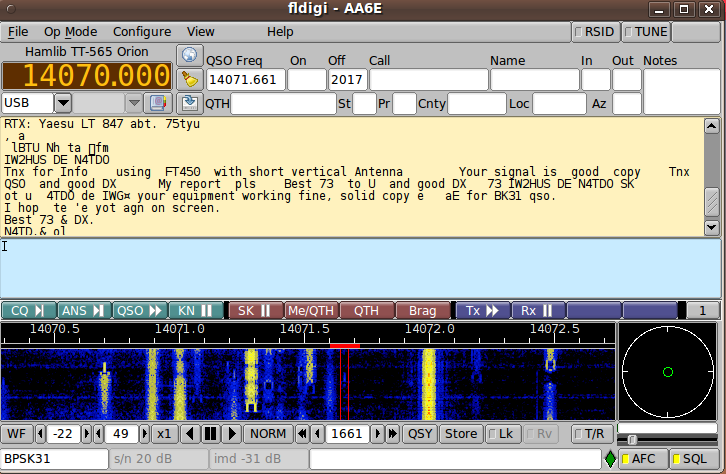Open the logbook notebook icon
The image size is (726, 474).
click(x=157, y=103)
